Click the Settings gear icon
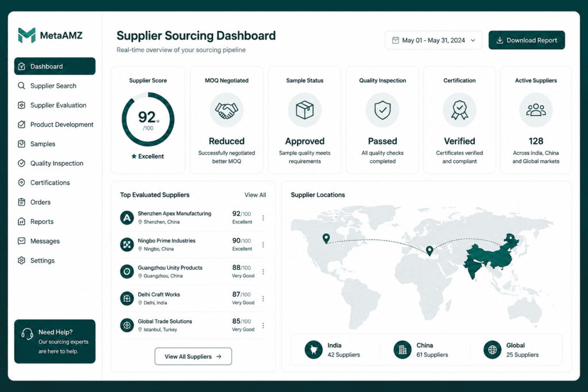 tap(21, 261)
